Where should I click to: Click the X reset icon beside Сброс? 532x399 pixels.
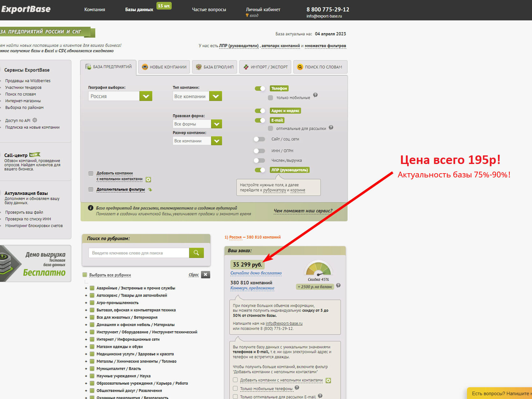point(205,274)
